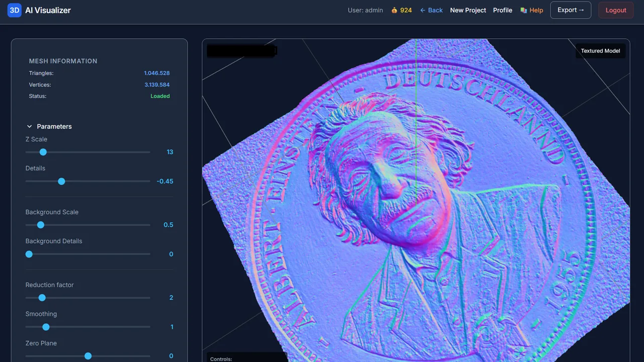This screenshot has height=362, width=644.
Task: Adjust the Background Scale slider
Action: pyautogui.click(x=88, y=225)
